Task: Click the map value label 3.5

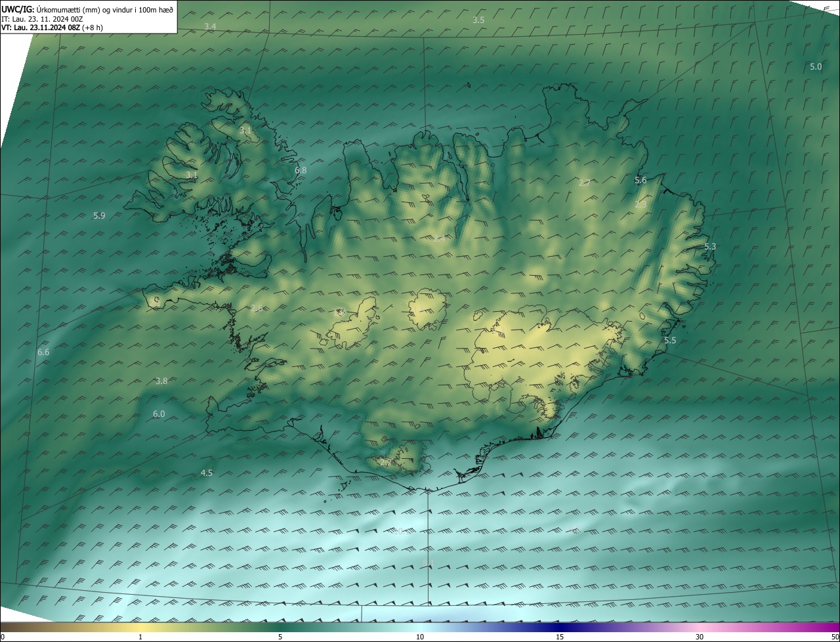Action: click(478, 20)
